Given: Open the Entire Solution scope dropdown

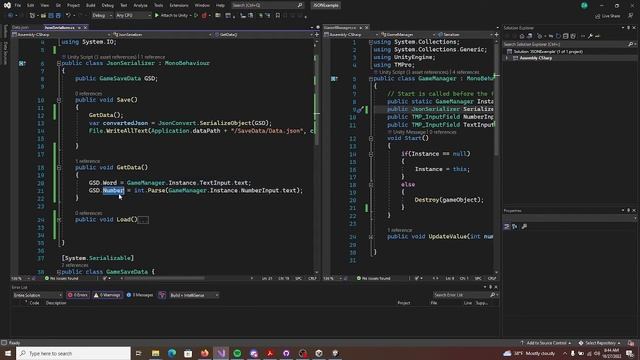Looking at the screenshot, I should click(x=37, y=295).
